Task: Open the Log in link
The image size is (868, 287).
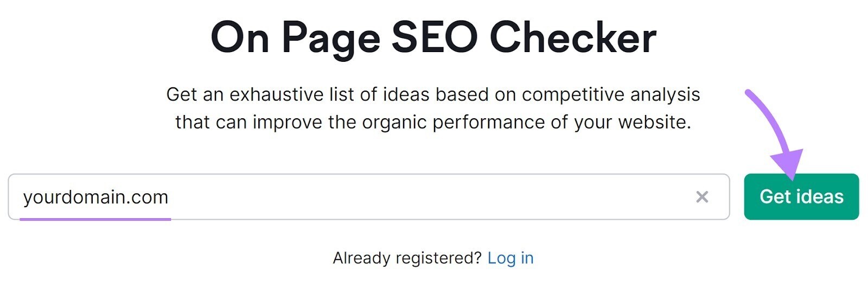Action: (x=510, y=258)
